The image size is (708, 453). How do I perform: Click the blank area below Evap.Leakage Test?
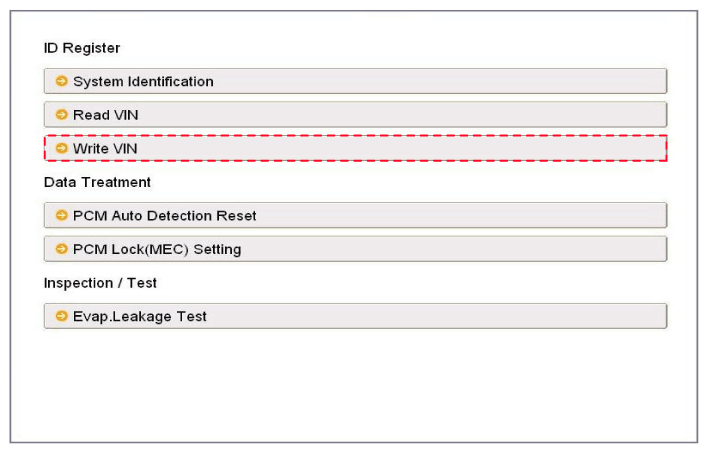(355, 385)
